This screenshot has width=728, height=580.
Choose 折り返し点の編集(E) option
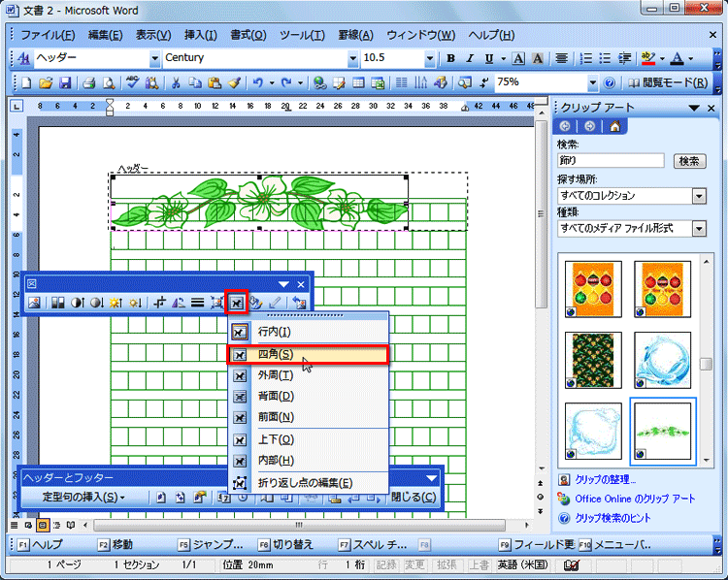coord(308,483)
